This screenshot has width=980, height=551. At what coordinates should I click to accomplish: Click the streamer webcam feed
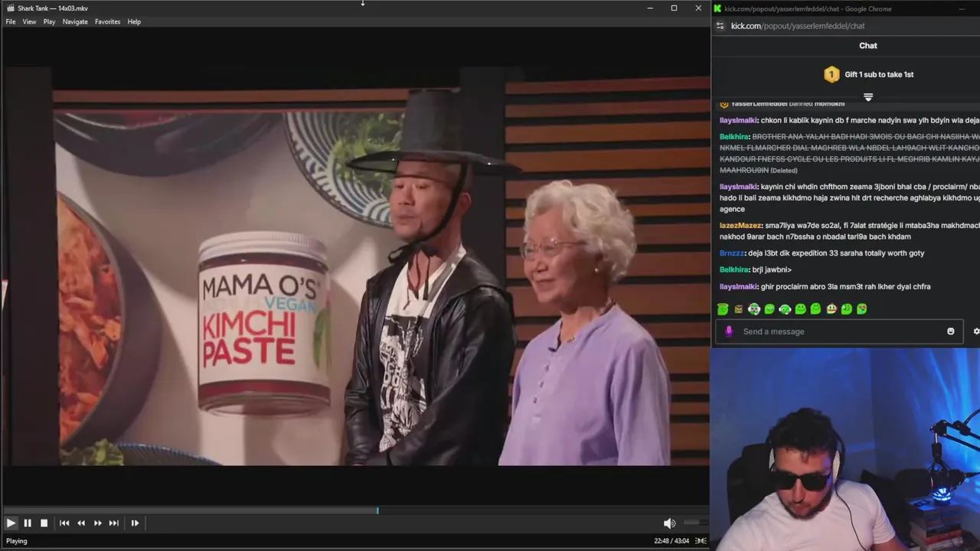point(845,449)
